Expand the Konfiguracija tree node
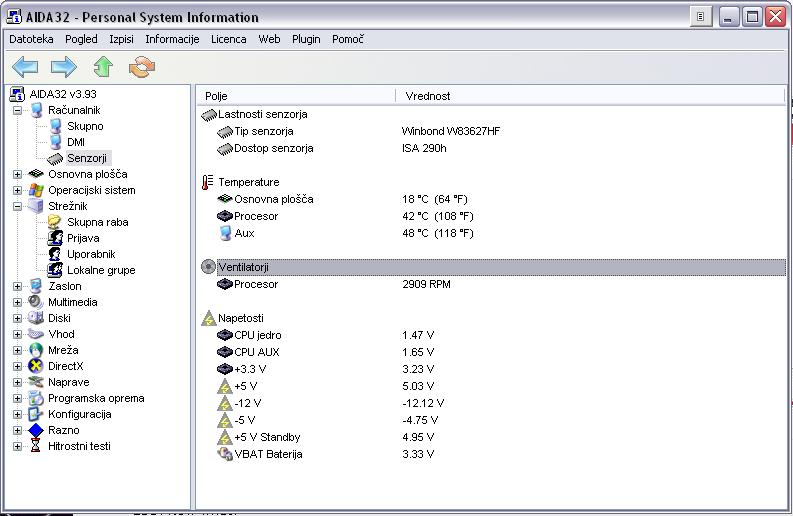793x516 pixels. (x=17, y=414)
